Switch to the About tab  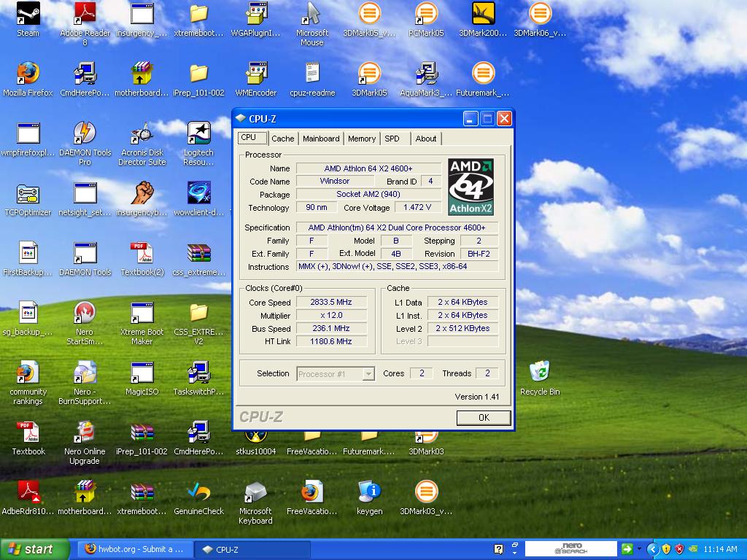pyautogui.click(x=425, y=139)
